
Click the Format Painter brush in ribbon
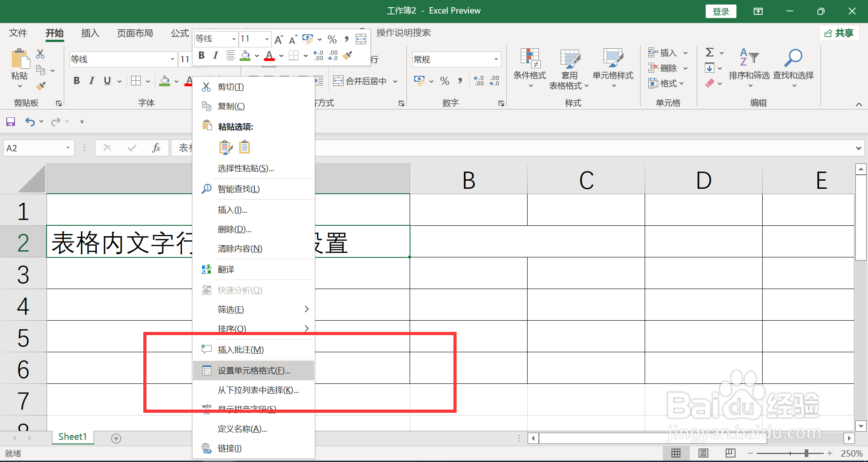[x=41, y=86]
